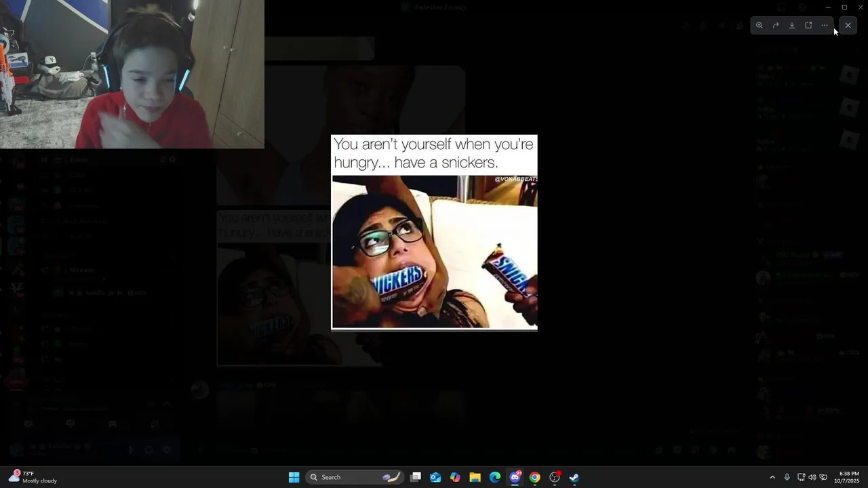Open the three-dot more options menu
Viewport: 868px width, 488px height.
tap(825, 26)
